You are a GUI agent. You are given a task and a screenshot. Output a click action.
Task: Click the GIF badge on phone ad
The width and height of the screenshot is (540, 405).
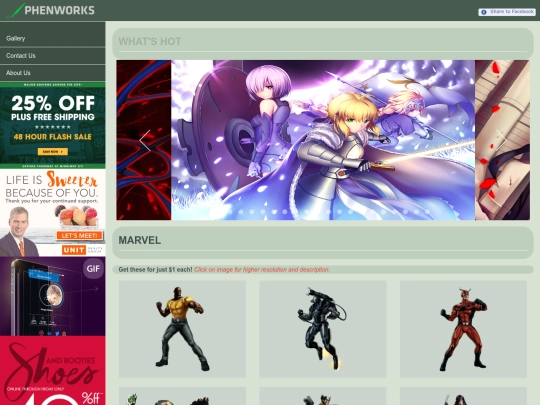coord(93,269)
